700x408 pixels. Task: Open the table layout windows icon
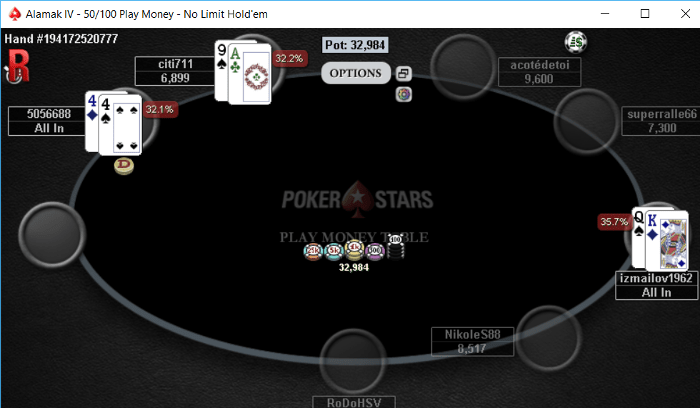pos(404,73)
